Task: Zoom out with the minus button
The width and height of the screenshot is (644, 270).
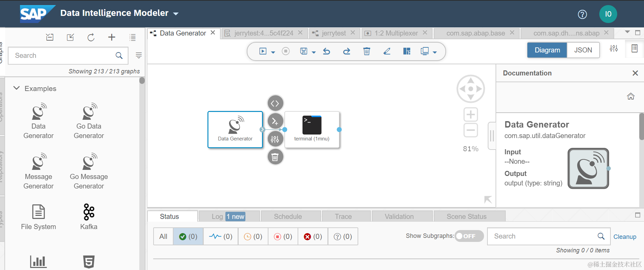Action: tap(471, 130)
